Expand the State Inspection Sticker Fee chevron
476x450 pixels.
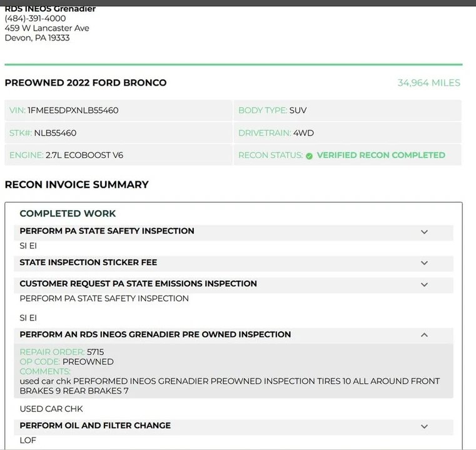tap(424, 263)
